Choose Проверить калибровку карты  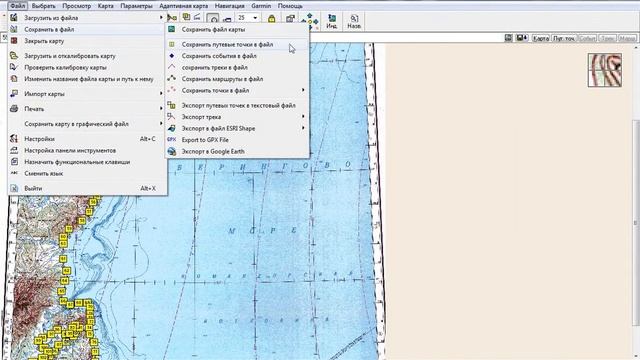[x=65, y=67]
